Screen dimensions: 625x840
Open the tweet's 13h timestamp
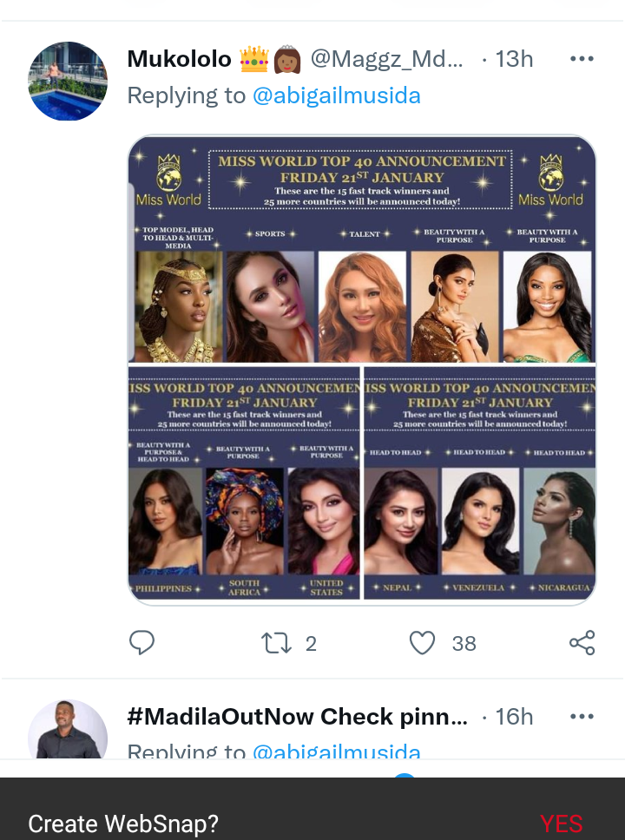pyautogui.click(x=514, y=58)
